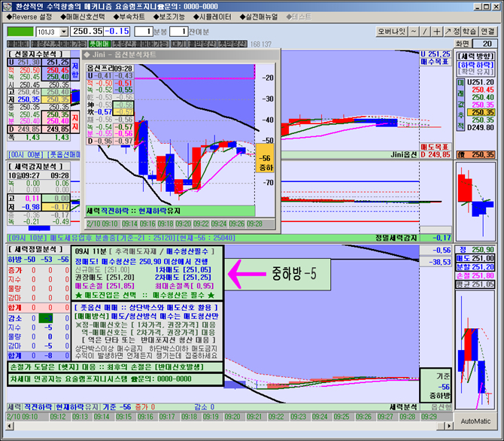The width and height of the screenshot is (504, 441).
Task: Open the 부속차트 menu
Action: click(x=129, y=17)
